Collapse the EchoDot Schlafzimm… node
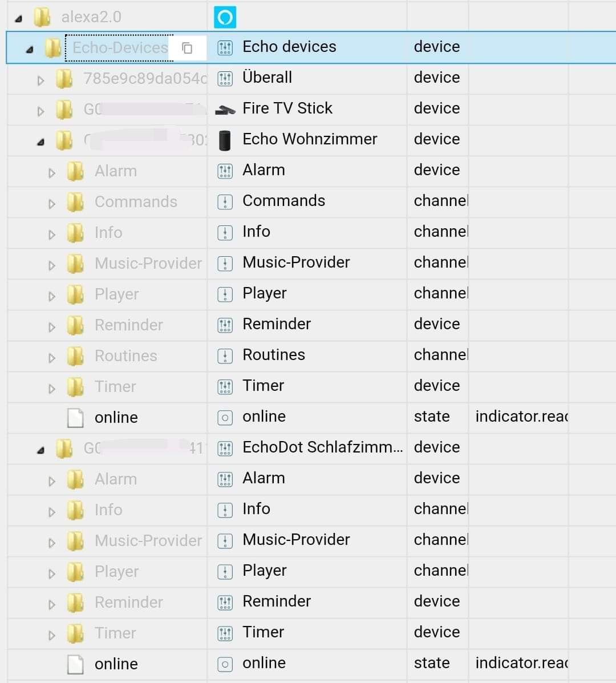 (x=41, y=450)
